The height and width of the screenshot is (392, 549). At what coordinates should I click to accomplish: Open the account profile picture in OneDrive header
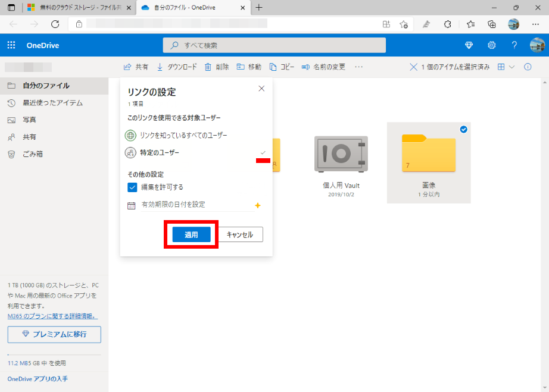[537, 45]
